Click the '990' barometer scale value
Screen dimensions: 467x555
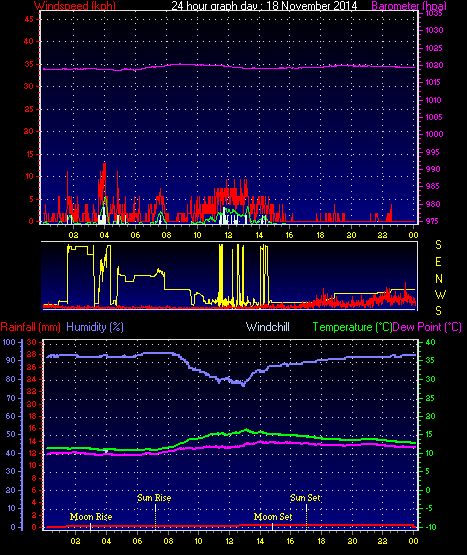point(433,169)
